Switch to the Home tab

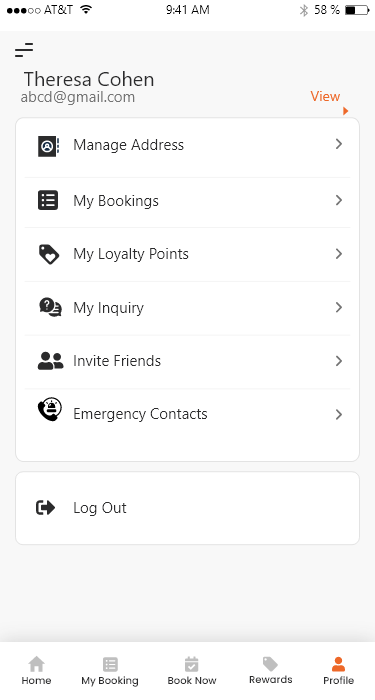[x=37, y=671]
